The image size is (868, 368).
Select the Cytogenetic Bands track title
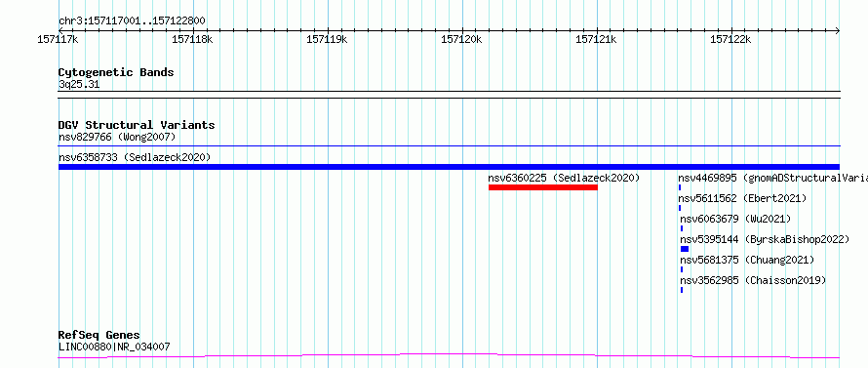pyautogui.click(x=116, y=72)
